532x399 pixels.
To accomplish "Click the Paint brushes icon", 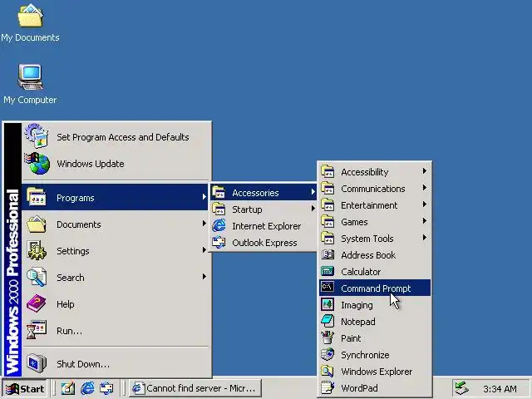I will [x=328, y=337].
